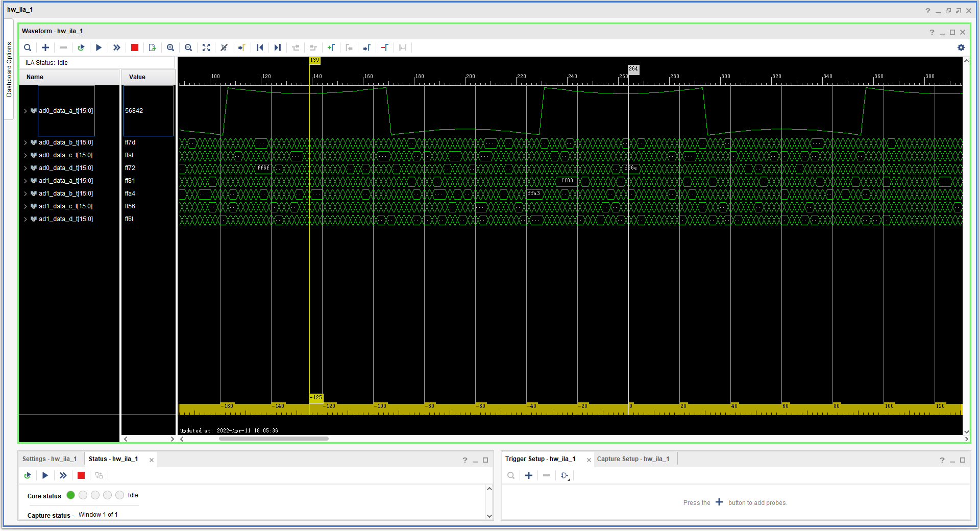Close the Status - hw_ila_1 tab
The width and height of the screenshot is (980, 531).
coord(152,460)
